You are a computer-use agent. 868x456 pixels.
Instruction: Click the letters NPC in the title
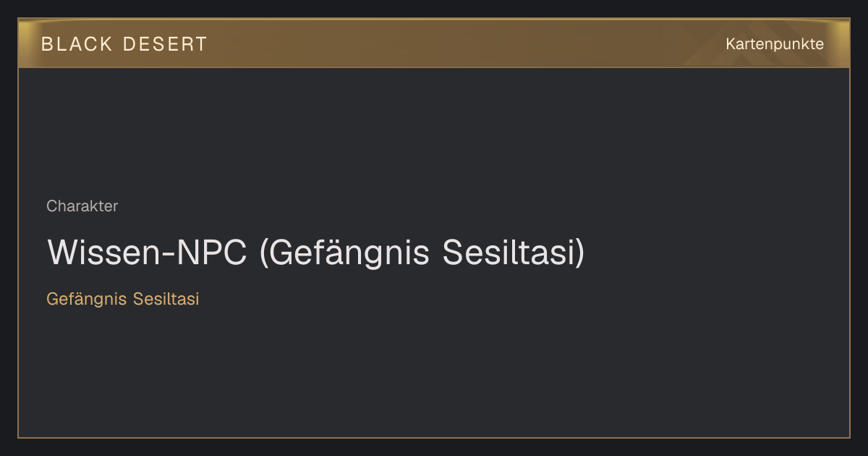click(214, 252)
